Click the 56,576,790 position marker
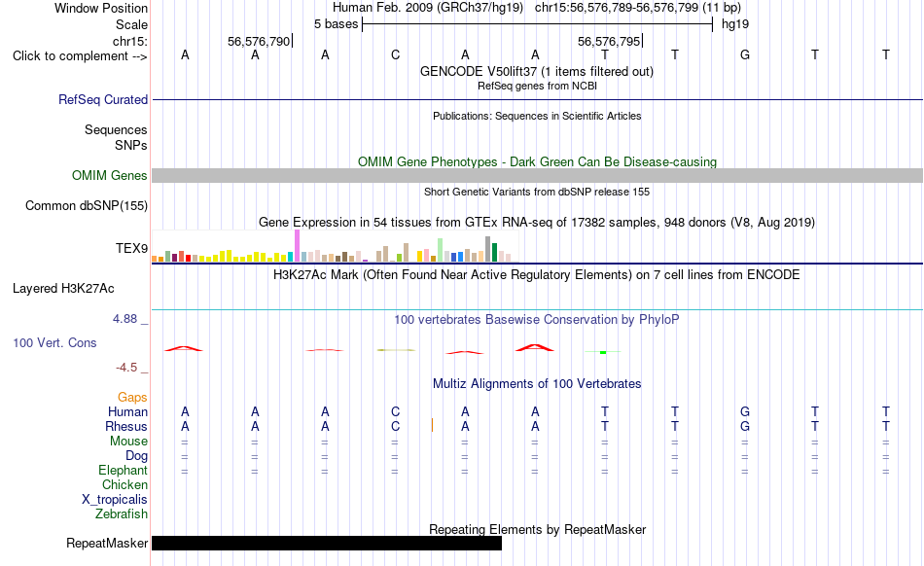 259,41
